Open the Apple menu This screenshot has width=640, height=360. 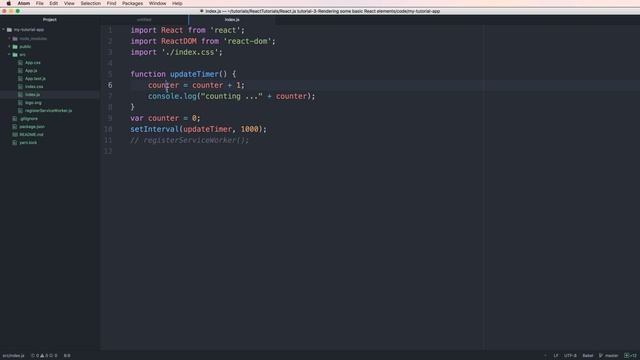pyautogui.click(x=9, y=3)
